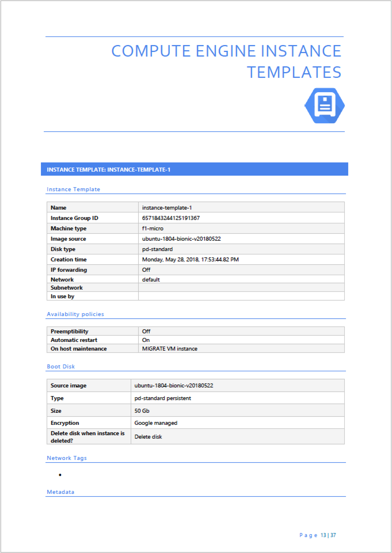Click the 'Boot Disk' section heading
392x553 pixels.
point(61,367)
